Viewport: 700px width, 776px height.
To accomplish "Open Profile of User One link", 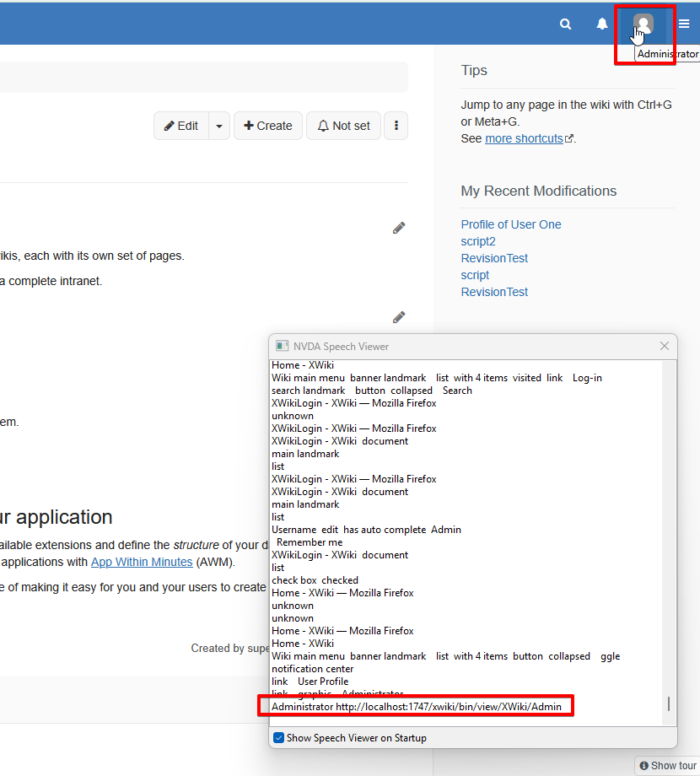I will pos(511,224).
